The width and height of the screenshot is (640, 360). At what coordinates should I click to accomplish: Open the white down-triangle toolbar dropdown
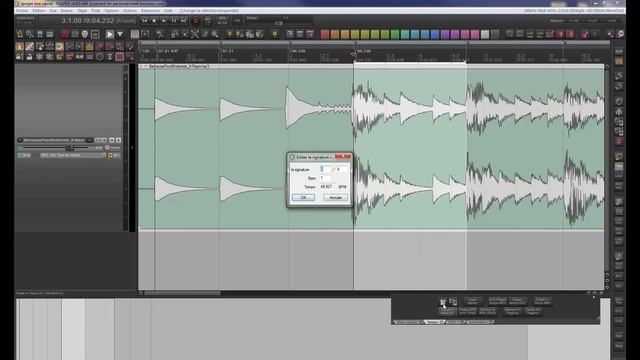tap(120, 34)
